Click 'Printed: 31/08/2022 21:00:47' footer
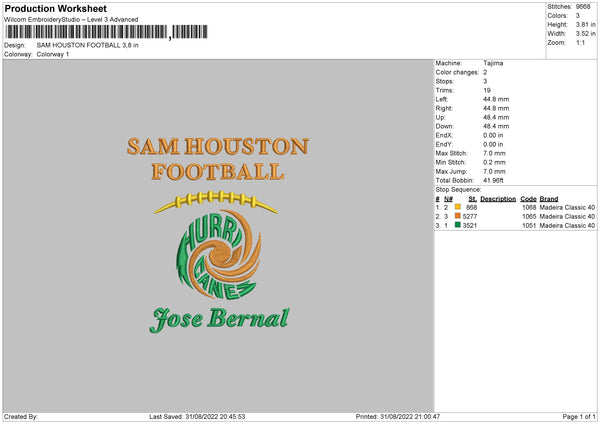Viewport: 600px width, 424px height. click(398, 416)
